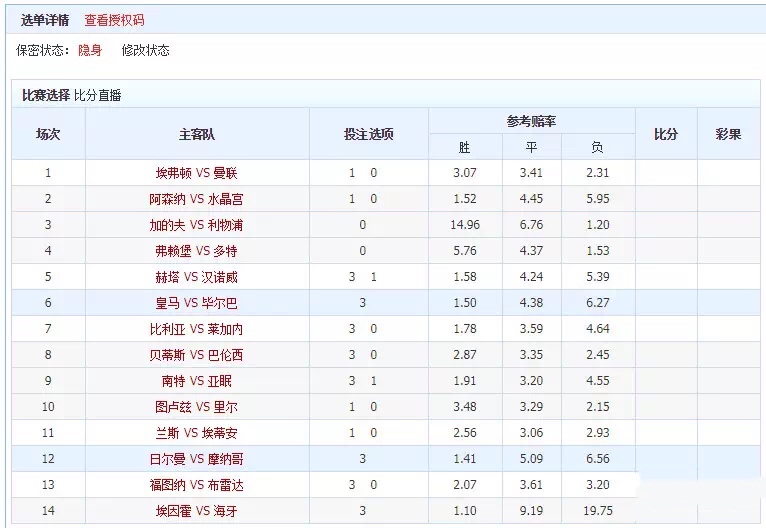Open match 阿森纳 VS 水晶宫
The height and width of the screenshot is (528, 766).
point(196,199)
